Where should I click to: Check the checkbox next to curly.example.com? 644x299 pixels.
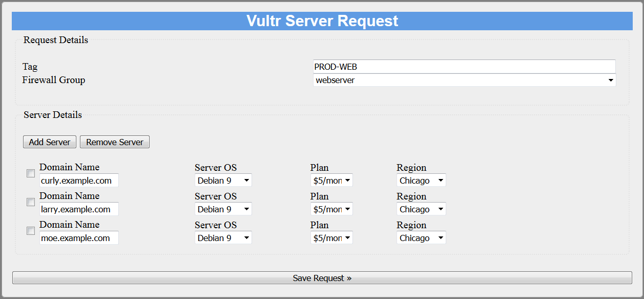pyautogui.click(x=30, y=173)
